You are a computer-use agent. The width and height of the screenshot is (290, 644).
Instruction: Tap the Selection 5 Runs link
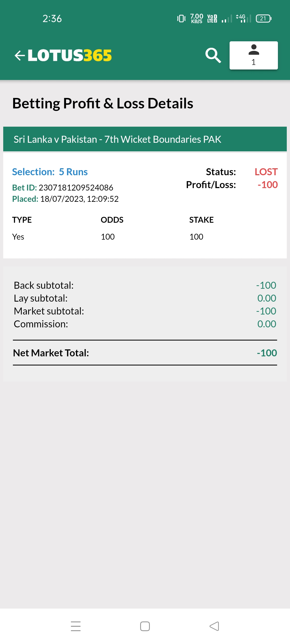[50, 172]
